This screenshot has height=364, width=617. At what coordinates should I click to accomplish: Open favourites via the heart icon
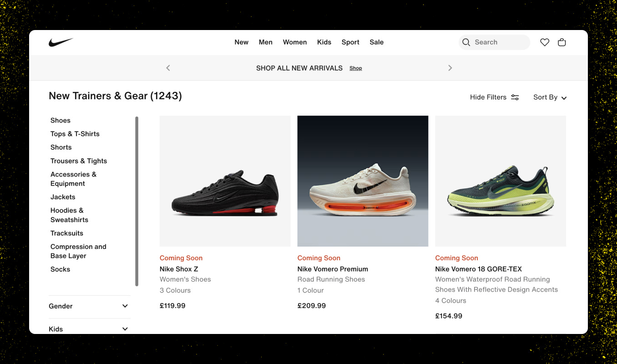[545, 42]
